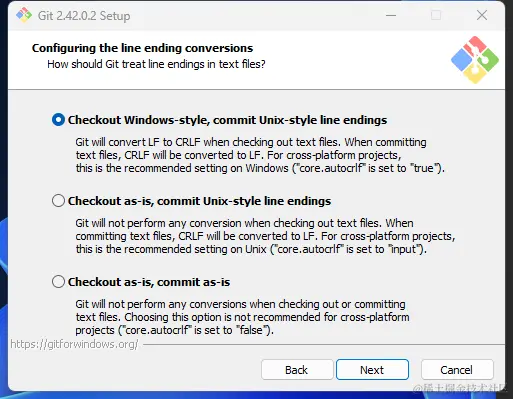This screenshot has height=399, width=513.
Task: Go to the previous page with Back
Action: tap(297, 370)
